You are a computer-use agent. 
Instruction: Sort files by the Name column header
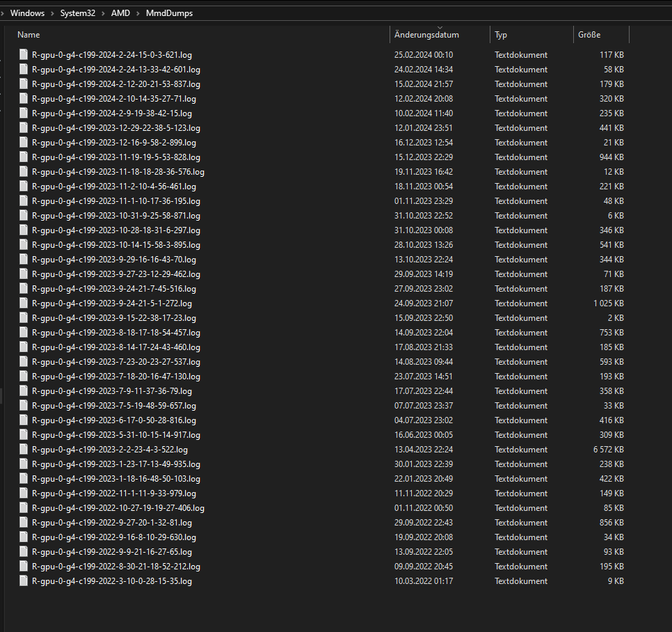(29, 35)
